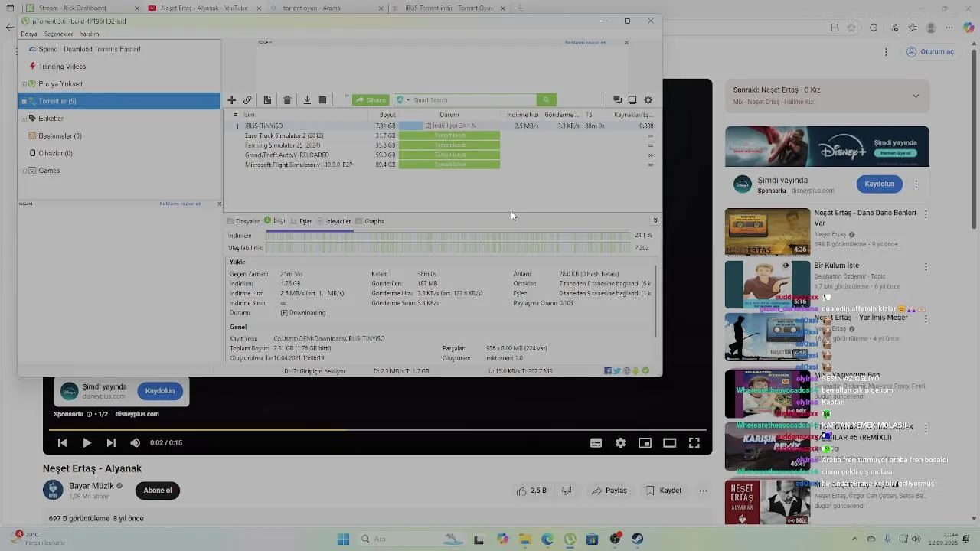Remove selected torrent with trash icon
The image size is (980, 551).
[287, 100]
